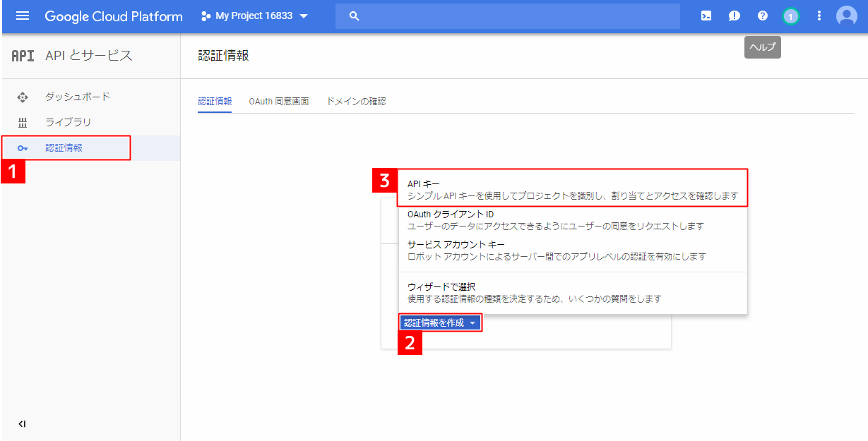Switch to ドメインの確認 tab
This screenshot has width=868, height=441.
click(356, 101)
